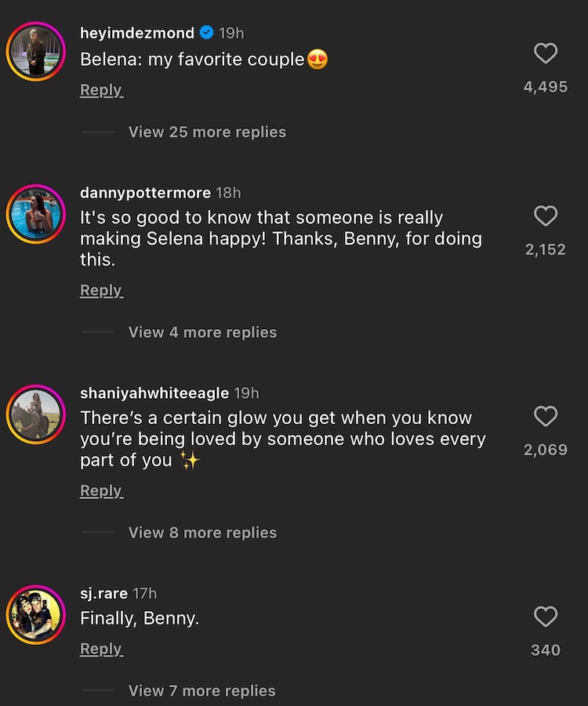
Task: Expand 7 more replies under sj.rare's comment
Action: [201, 691]
